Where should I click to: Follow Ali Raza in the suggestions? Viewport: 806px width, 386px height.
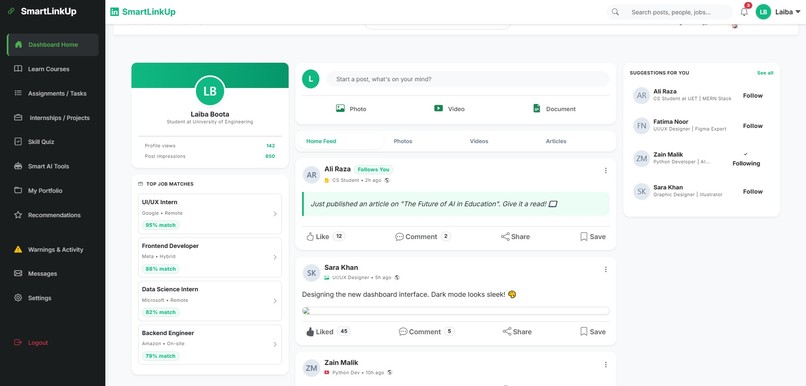[753, 96]
